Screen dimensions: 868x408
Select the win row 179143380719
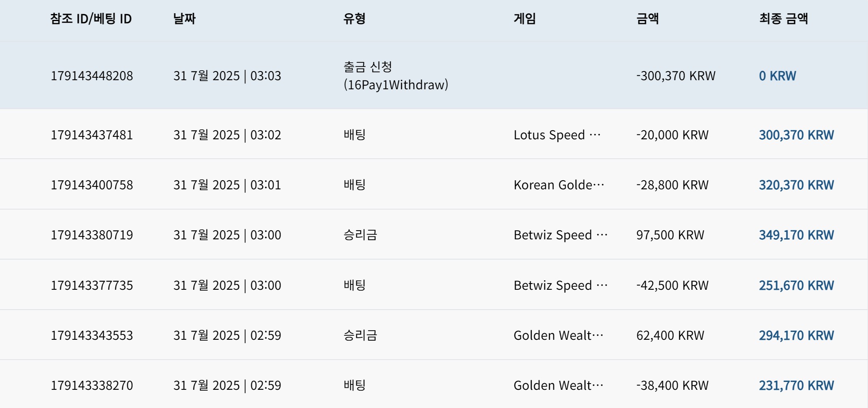click(434, 234)
